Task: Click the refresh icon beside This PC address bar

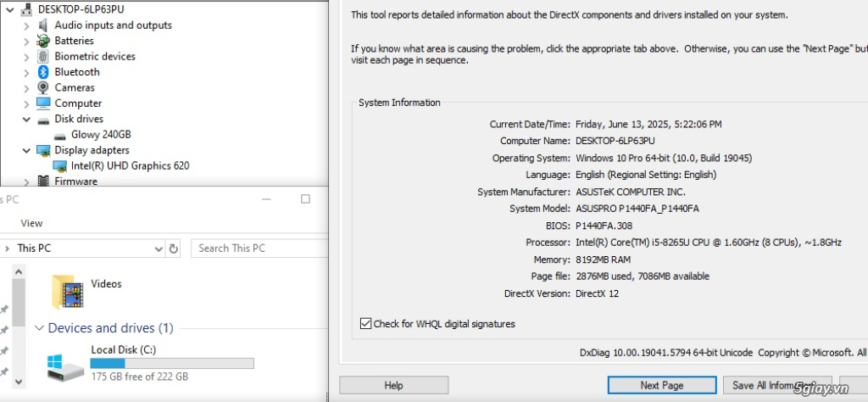Action: pos(173,248)
